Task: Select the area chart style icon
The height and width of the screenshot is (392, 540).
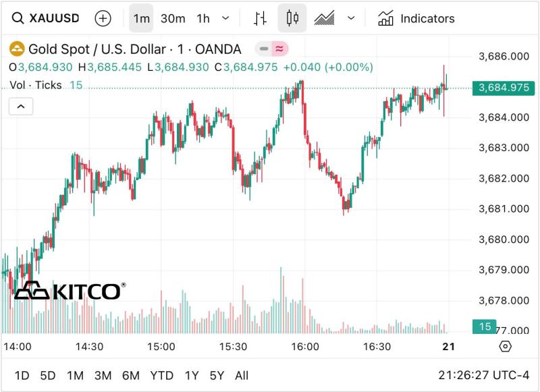Action: pos(324,18)
